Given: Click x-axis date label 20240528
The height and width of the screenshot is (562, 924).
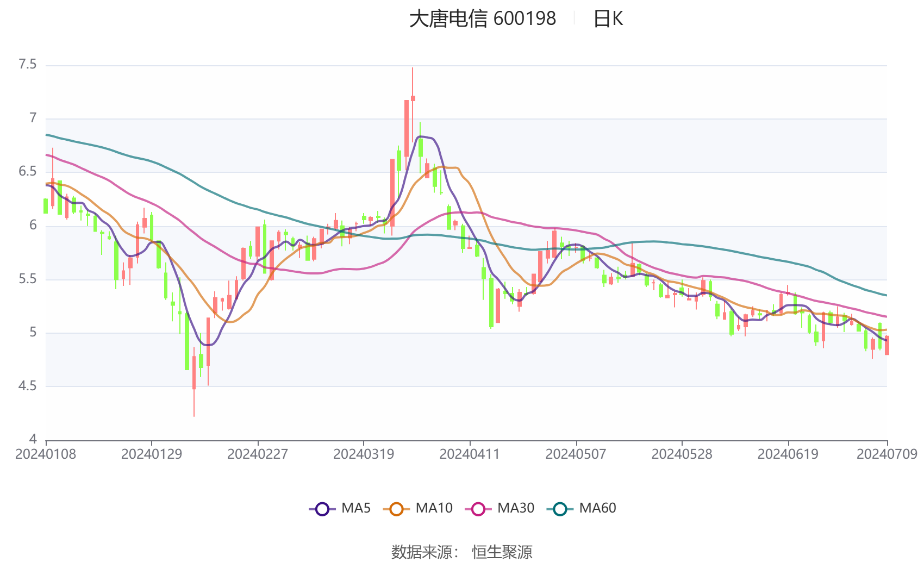Looking at the screenshot, I should (x=682, y=454).
